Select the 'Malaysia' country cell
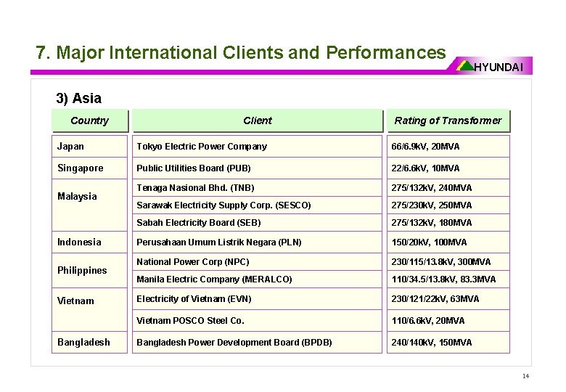The height and width of the screenshot is (392, 566). tap(89, 205)
